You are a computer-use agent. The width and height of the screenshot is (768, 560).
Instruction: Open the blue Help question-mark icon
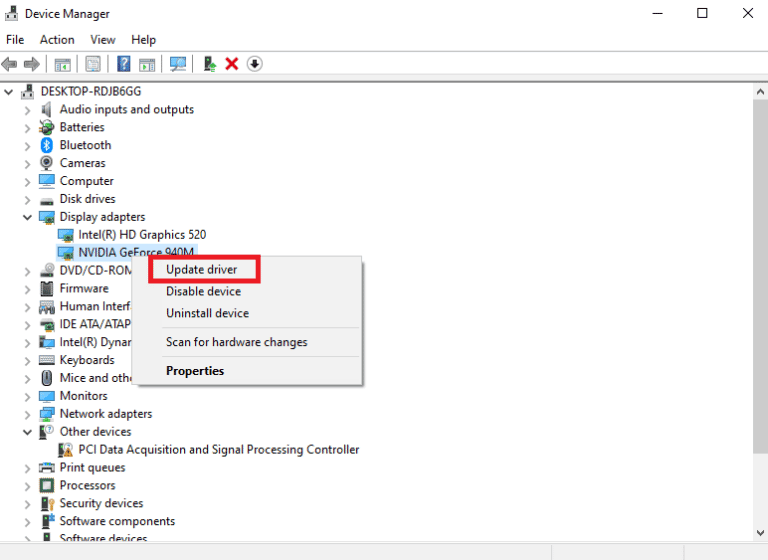[x=124, y=64]
